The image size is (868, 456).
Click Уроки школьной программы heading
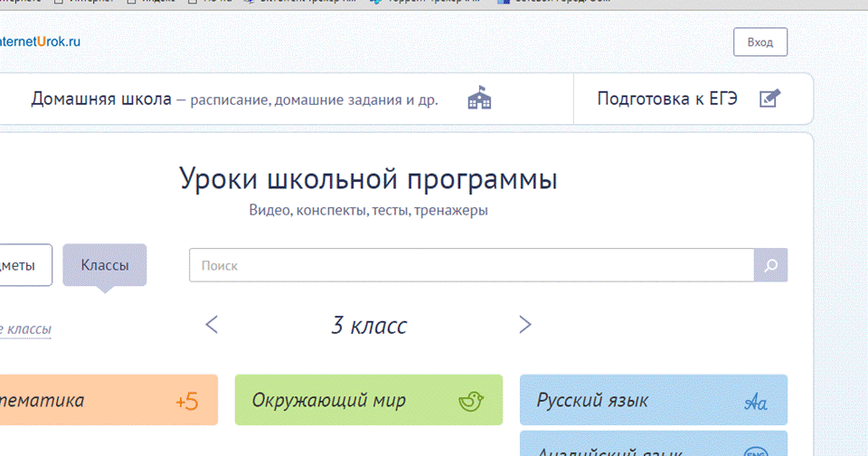click(x=368, y=179)
